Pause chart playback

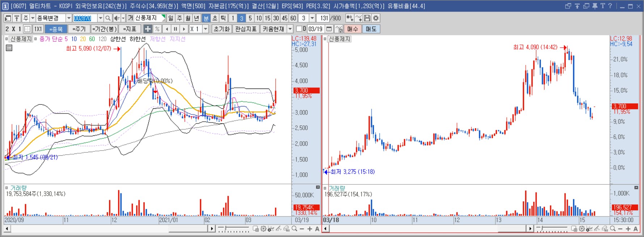pyautogui.click(x=175, y=29)
